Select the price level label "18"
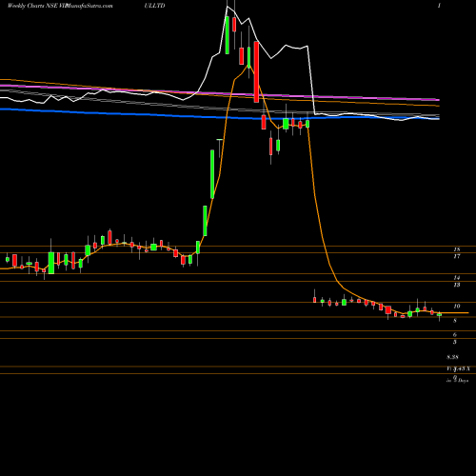This screenshot has width=476, height=476. pyautogui.click(x=457, y=249)
